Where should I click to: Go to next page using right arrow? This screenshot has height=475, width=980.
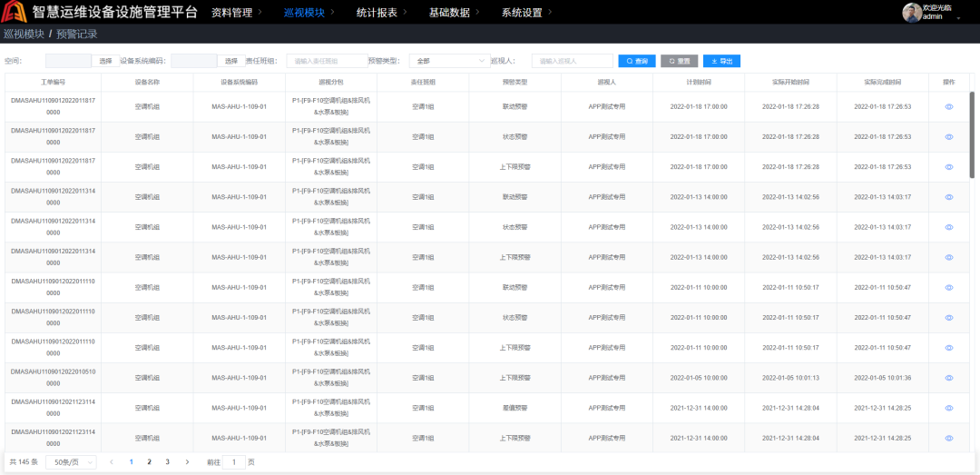187,461
